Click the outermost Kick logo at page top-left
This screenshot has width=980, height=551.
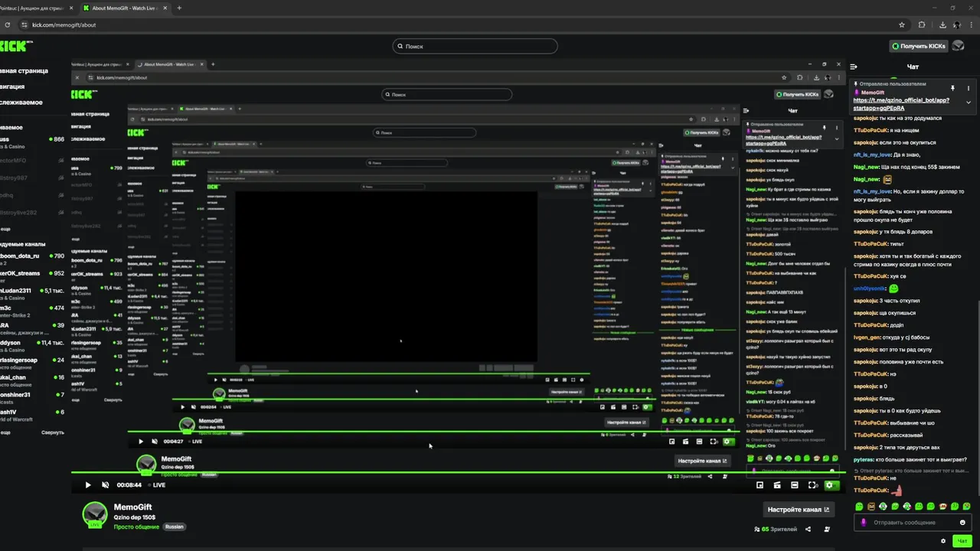(x=15, y=46)
